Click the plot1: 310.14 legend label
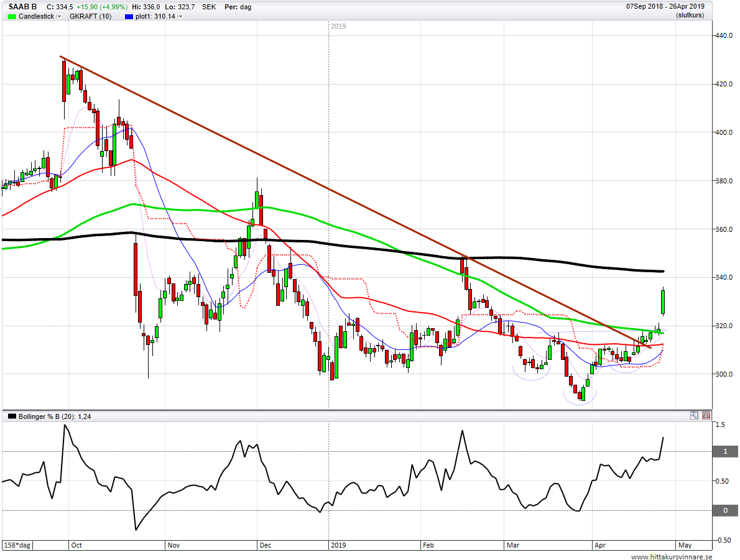 click(155, 16)
